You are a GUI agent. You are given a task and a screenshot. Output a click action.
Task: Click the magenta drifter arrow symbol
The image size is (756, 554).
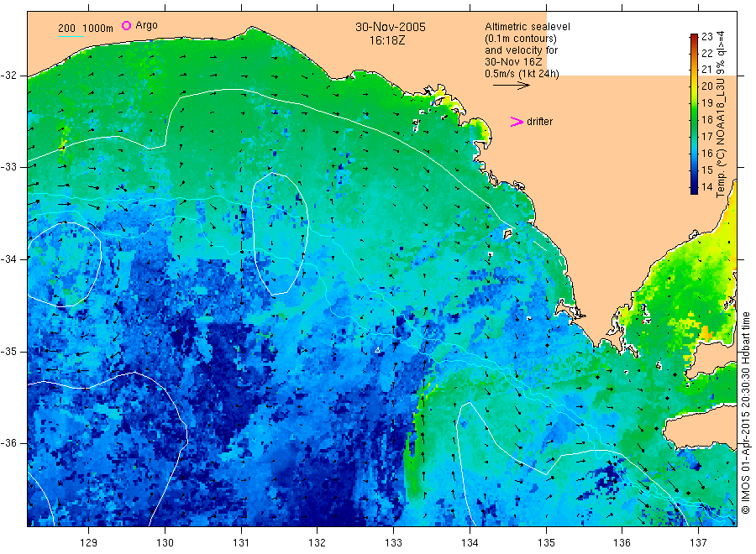tap(517, 122)
